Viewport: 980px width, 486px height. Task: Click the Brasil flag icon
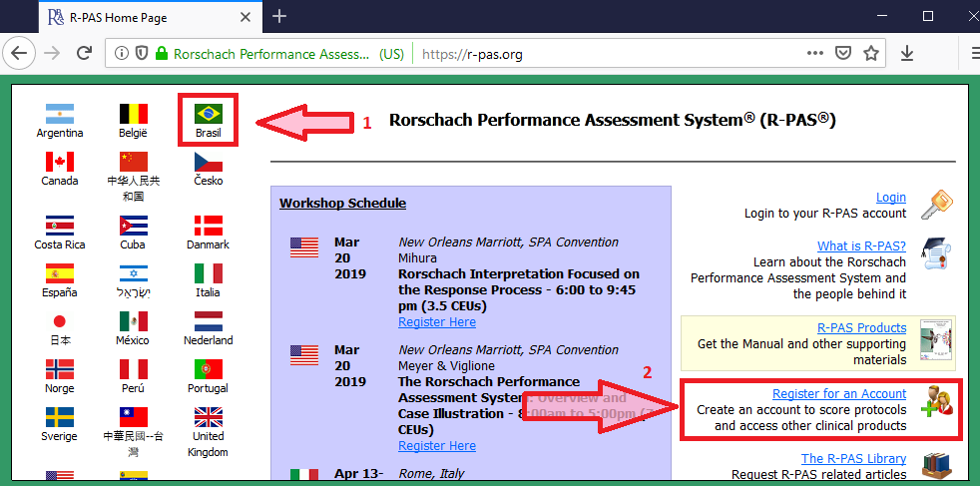(209, 113)
